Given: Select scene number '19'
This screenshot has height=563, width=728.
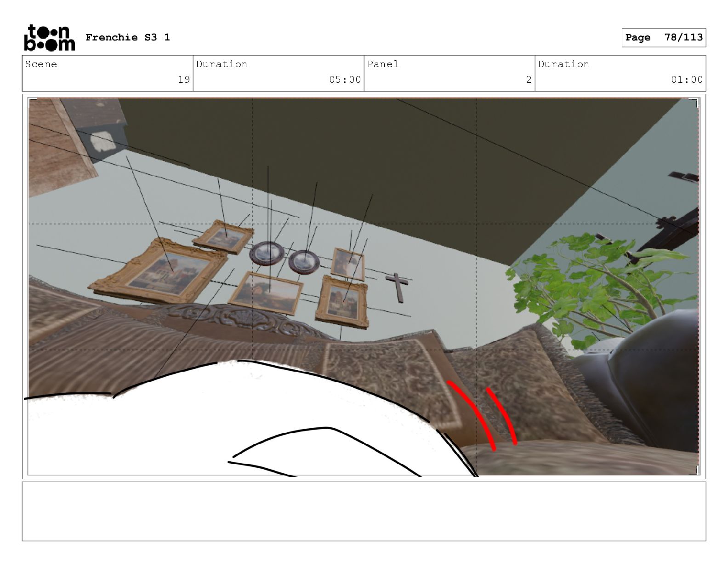Looking at the screenshot, I should point(184,80).
